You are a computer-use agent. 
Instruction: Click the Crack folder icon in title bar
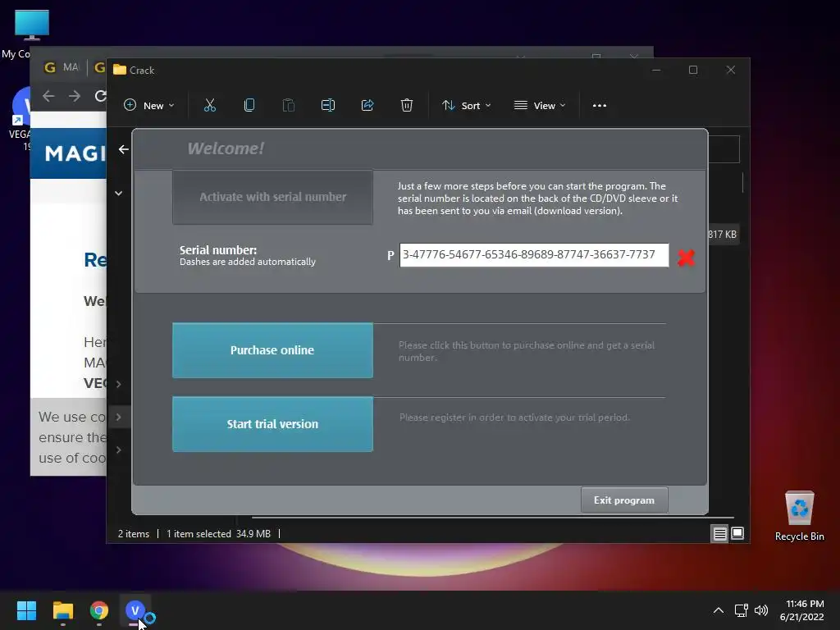point(120,71)
